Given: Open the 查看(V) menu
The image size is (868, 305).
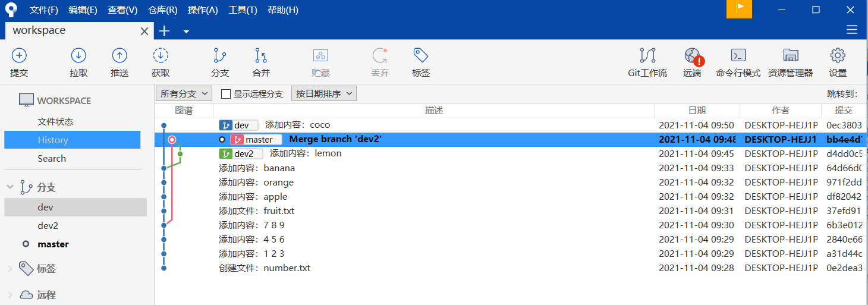Looking at the screenshot, I should point(122,10).
